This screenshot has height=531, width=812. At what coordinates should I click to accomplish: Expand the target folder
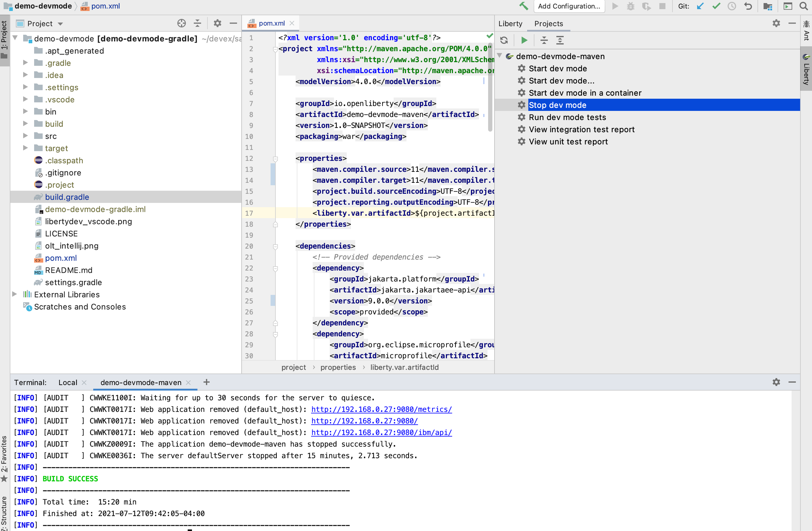[25, 148]
